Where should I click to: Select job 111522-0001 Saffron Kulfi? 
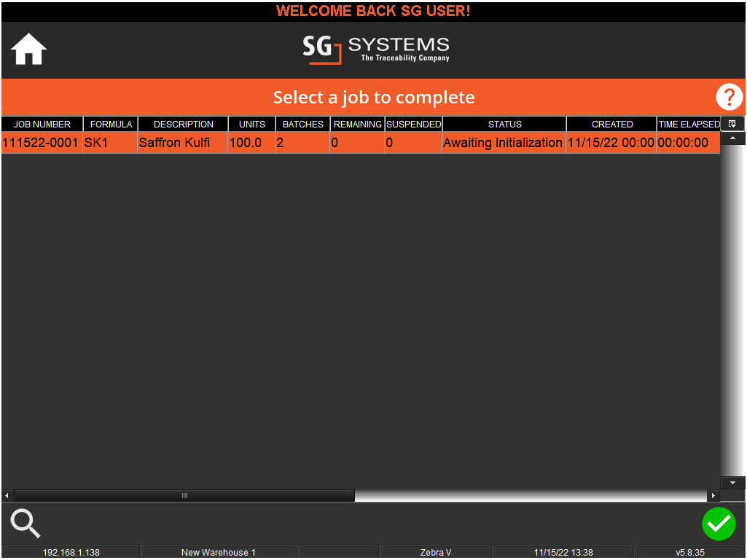coord(219,143)
